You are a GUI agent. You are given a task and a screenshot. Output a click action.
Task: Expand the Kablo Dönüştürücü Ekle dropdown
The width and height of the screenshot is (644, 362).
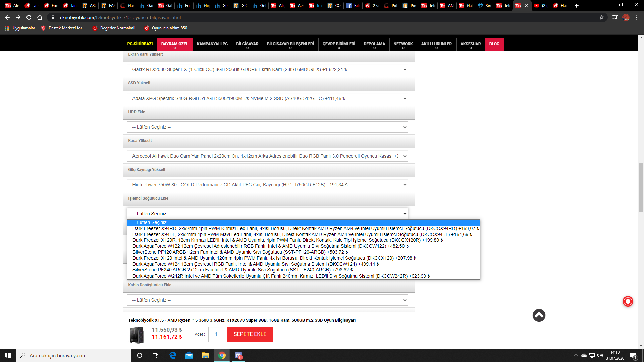tap(267, 300)
